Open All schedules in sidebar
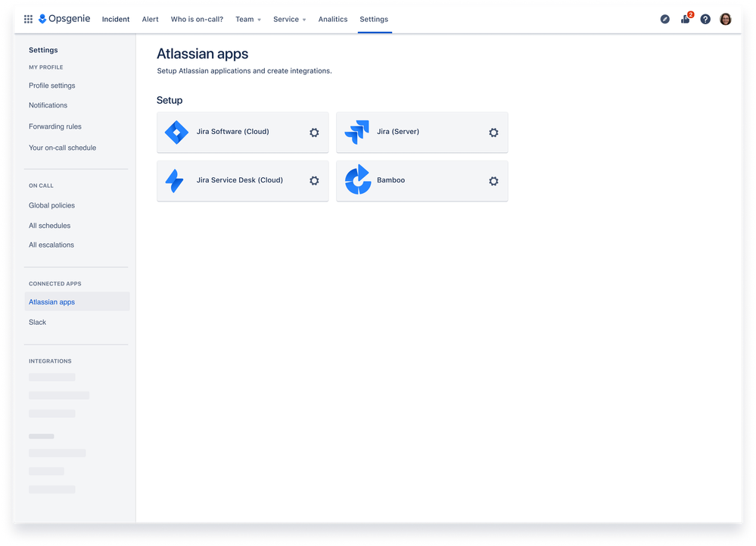The width and height of the screenshot is (756, 546). pyautogui.click(x=50, y=226)
